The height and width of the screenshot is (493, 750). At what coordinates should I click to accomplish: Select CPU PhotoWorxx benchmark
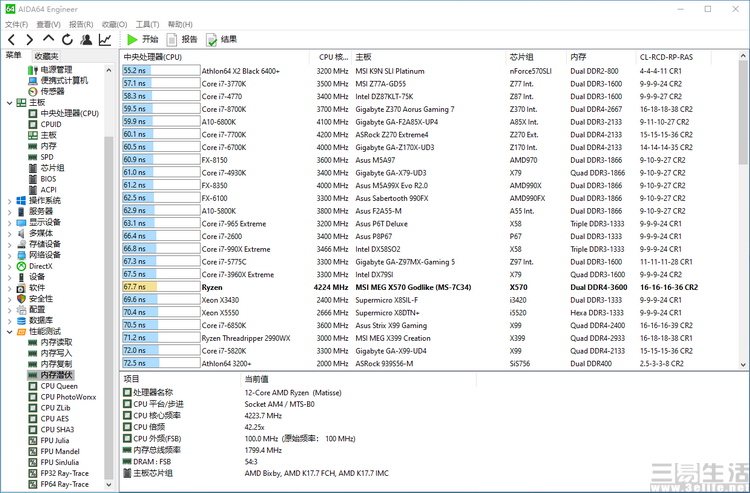62,397
